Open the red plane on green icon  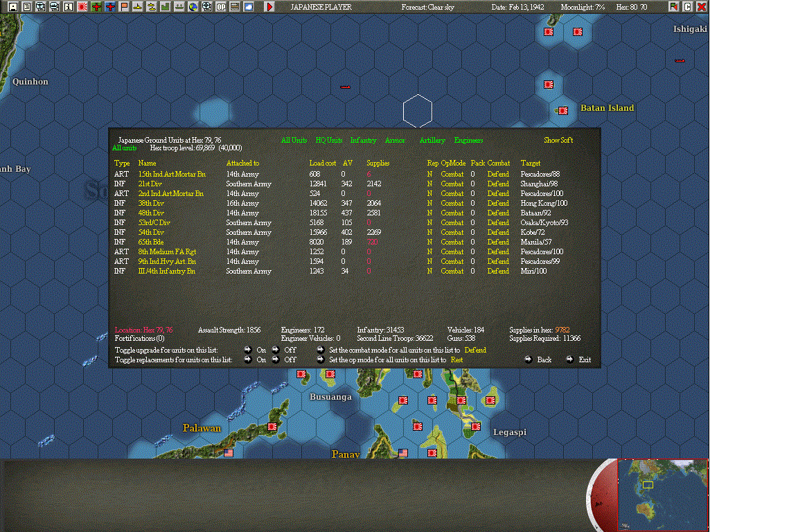(96, 7)
